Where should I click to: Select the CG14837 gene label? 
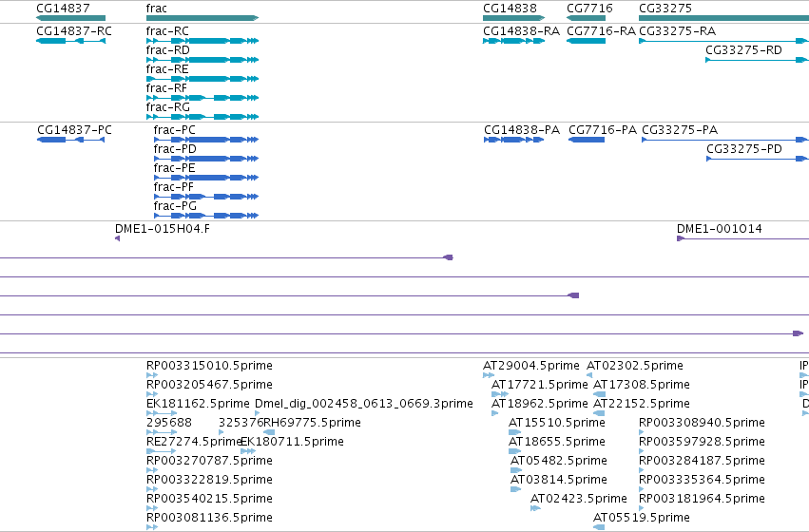[x=63, y=9]
